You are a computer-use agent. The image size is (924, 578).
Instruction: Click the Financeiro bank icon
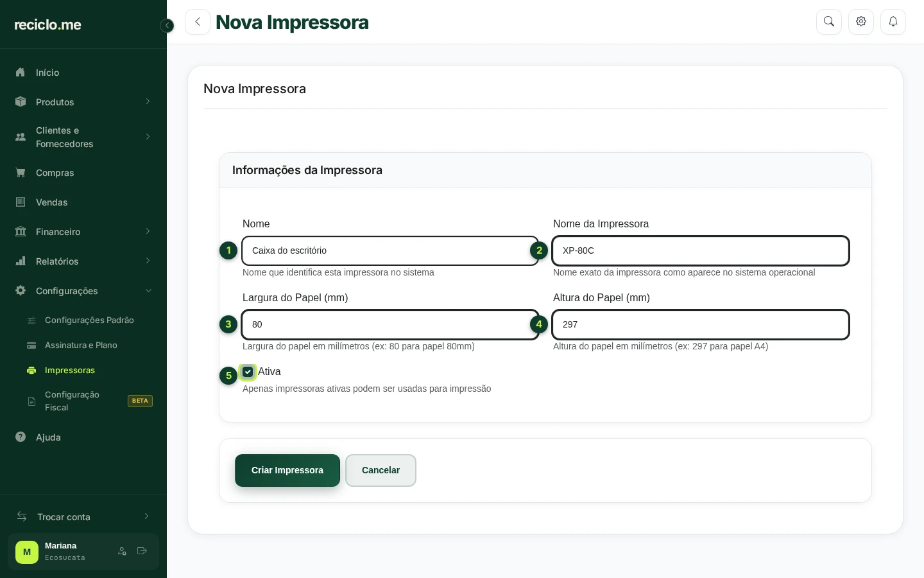(21, 231)
